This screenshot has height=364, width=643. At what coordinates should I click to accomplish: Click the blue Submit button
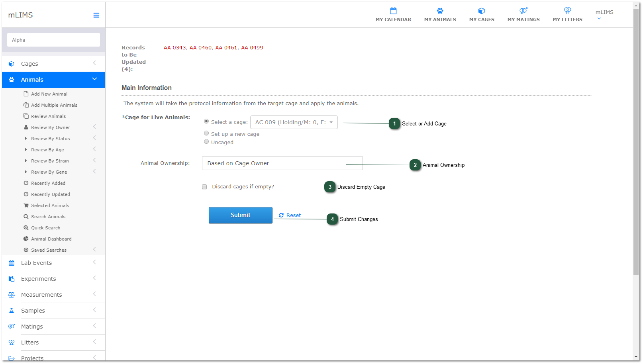tap(241, 215)
